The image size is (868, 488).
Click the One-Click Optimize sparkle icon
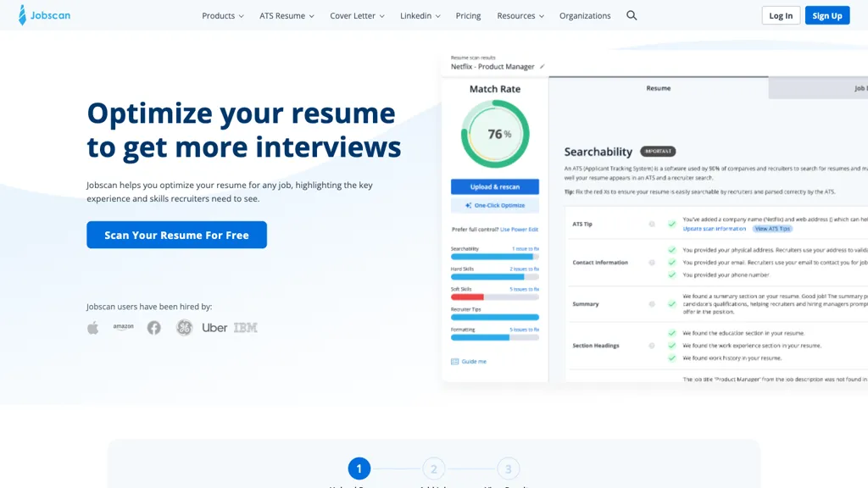466,205
